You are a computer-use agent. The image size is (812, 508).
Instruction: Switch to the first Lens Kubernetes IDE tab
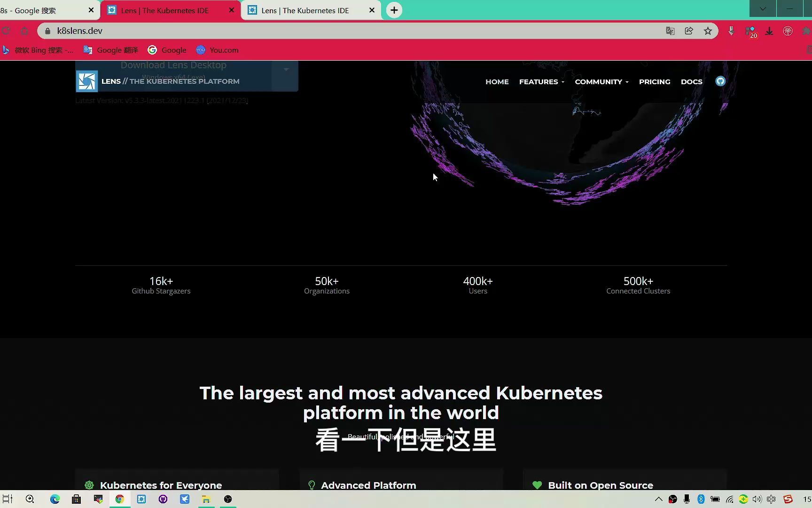coord(164,10)
